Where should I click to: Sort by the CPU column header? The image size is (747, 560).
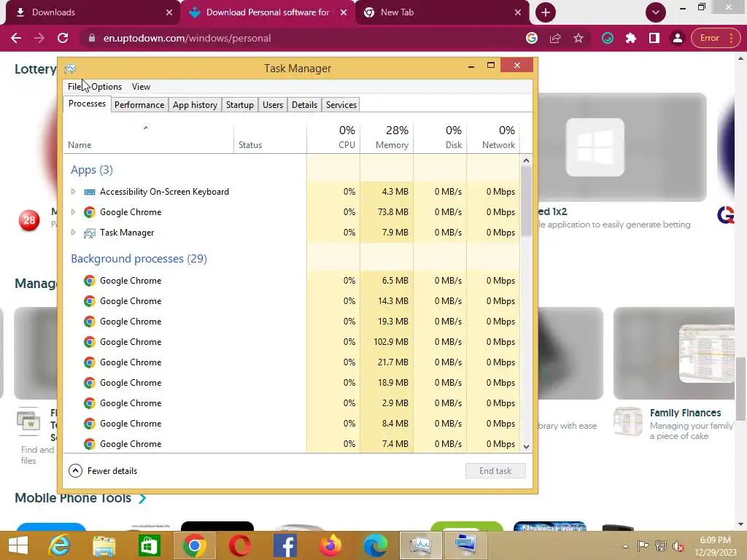pos(333,138)
